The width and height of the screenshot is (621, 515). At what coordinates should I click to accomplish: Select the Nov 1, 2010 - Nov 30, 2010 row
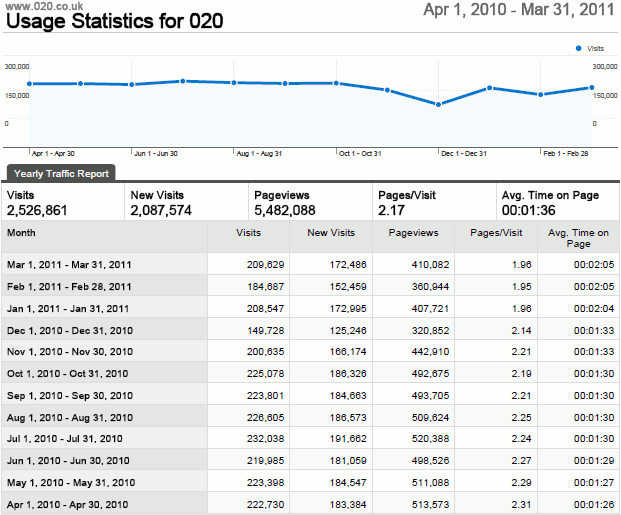tap(310, 351)
